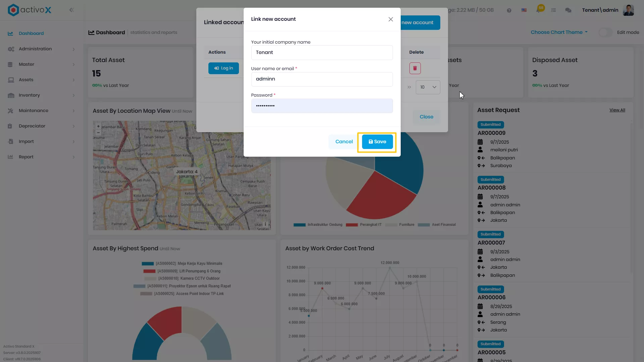Image resolution: width=644 pixels, height=362 pixels.
Task: Toggle Furniture legend swatch
Action: (x=391, y=225)
